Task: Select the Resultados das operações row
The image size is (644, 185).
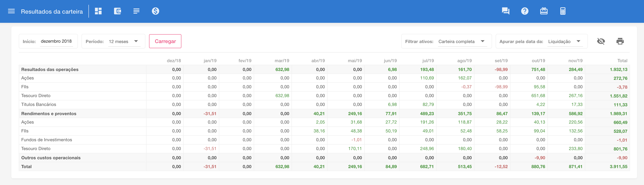Action: (x=50, y=70)
